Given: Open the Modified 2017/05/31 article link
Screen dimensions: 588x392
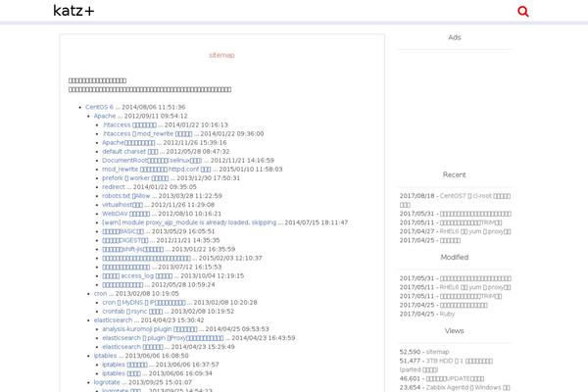Looking at the screenshot, I should 475,278.
